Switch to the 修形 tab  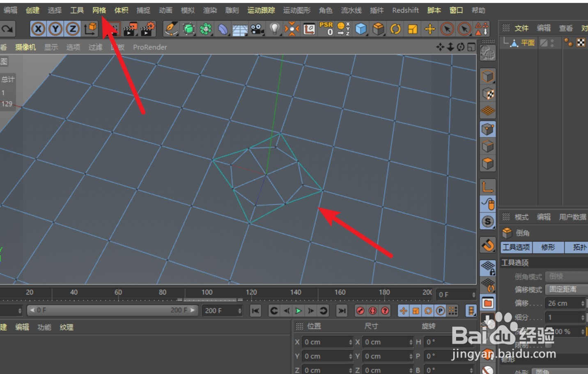[x=548, y=247]
